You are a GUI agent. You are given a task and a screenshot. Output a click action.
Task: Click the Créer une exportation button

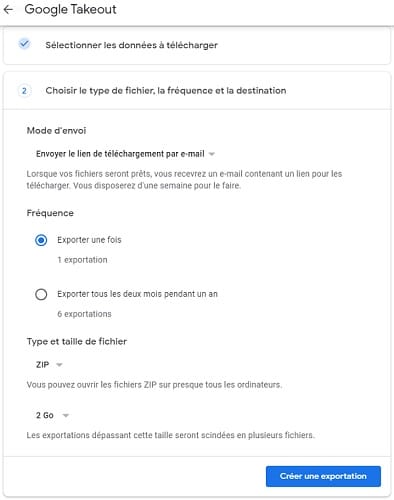[x=323, y=476]
